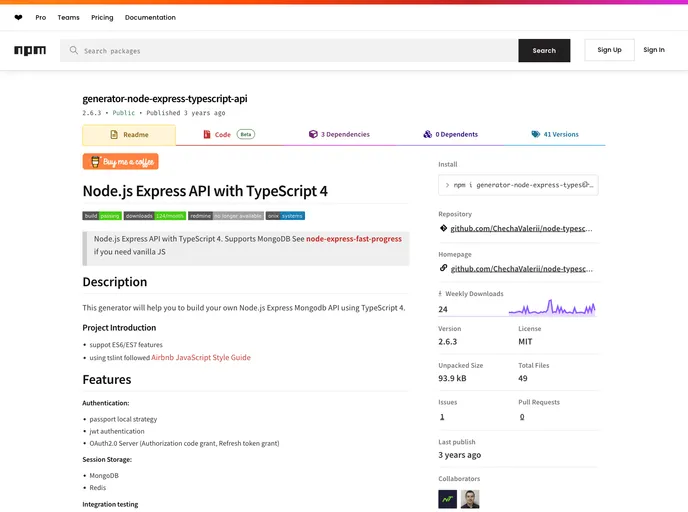Image resolution: width=688 pixels, height=512 pixels.
Task: Open the first collaborator's dark avatar
Action: tap(448, 499)
